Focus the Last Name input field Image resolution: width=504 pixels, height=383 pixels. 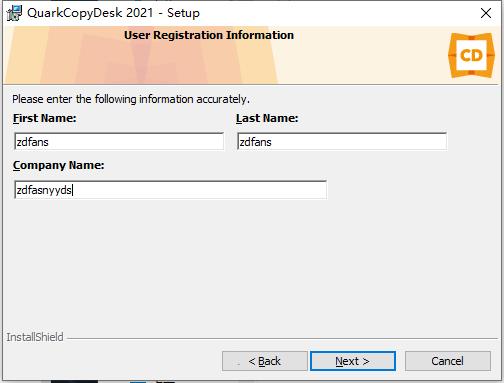pos(342,142)
